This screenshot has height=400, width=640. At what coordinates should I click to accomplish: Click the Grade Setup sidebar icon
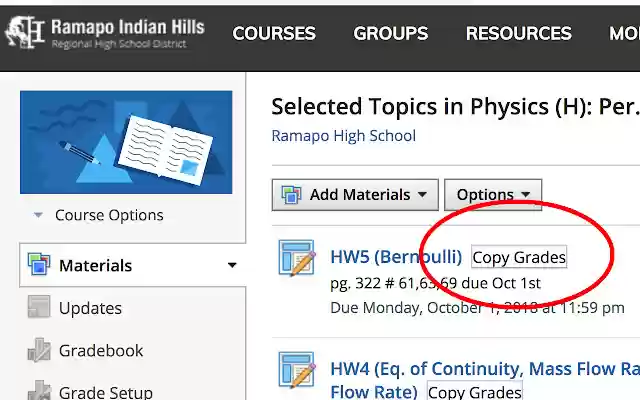39,390
